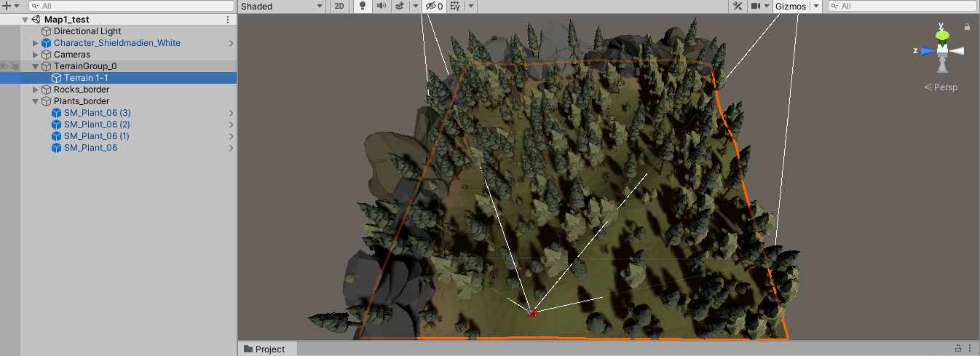Select the Map1_test scene row
Screen dimensions: 980x356
[118, 20]
